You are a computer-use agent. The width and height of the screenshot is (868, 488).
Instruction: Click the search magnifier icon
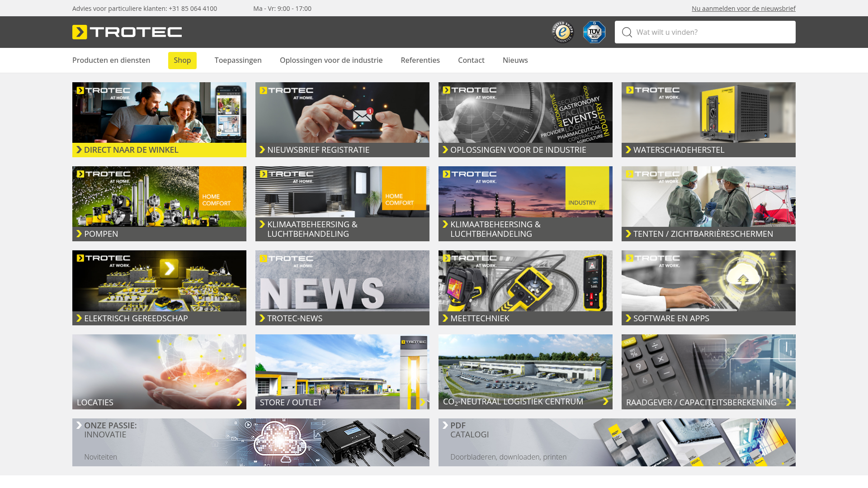point(627,32)
